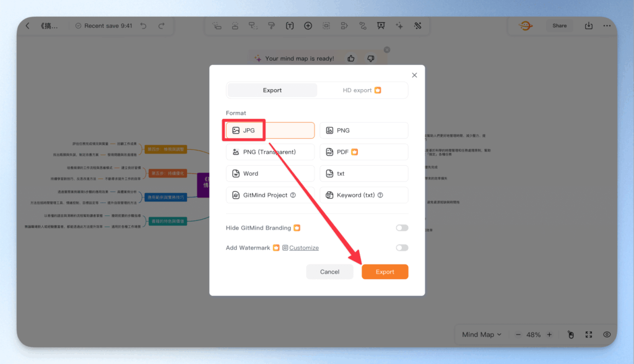
Task: Select the Export tab in the dialog
Action: pyautogui.click(x=271, y=90)
